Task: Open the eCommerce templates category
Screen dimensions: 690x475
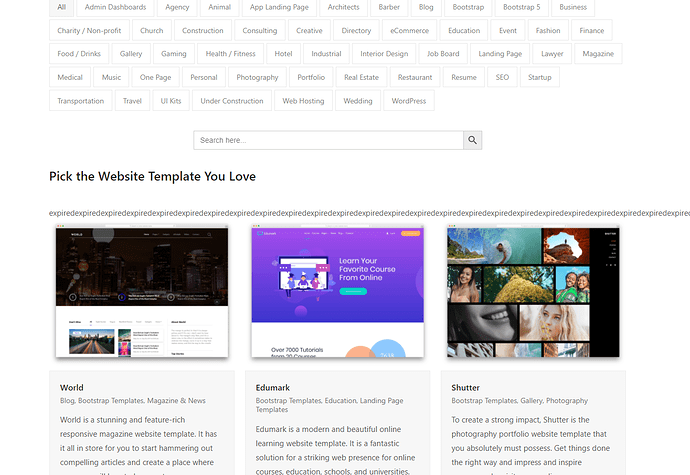Action: (x=410, y=31)
